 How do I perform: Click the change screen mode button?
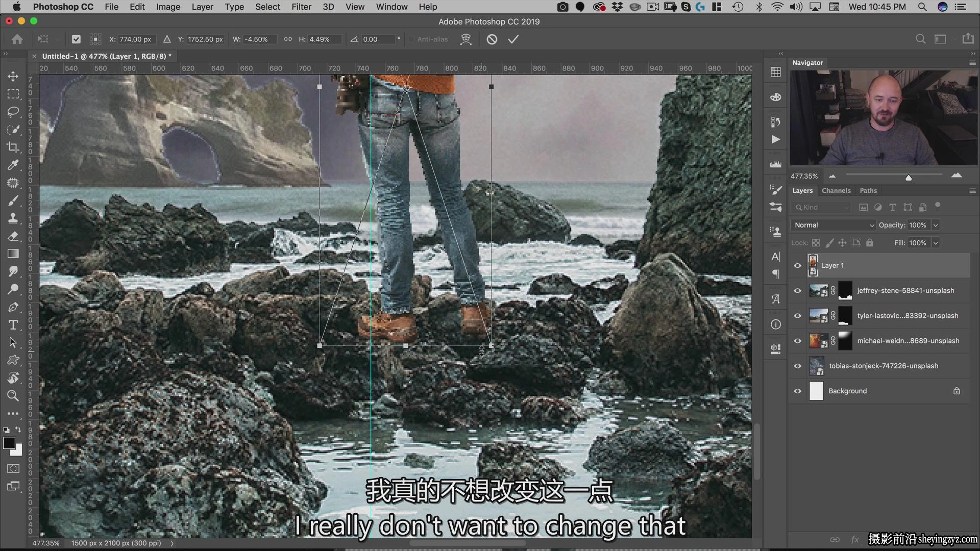tap(13, 486)
